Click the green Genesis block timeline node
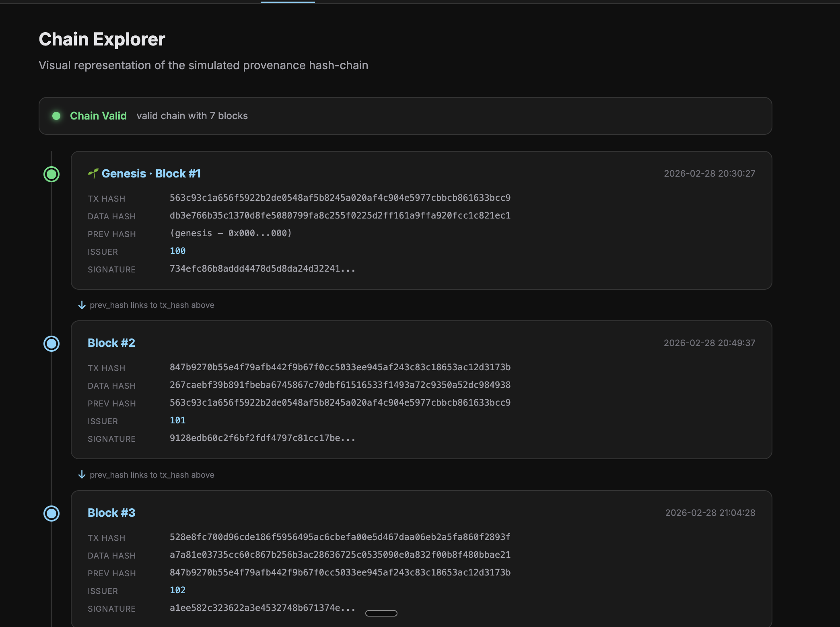Image resolution: width=840 pixels, height=627 pixels. point(51,174)
